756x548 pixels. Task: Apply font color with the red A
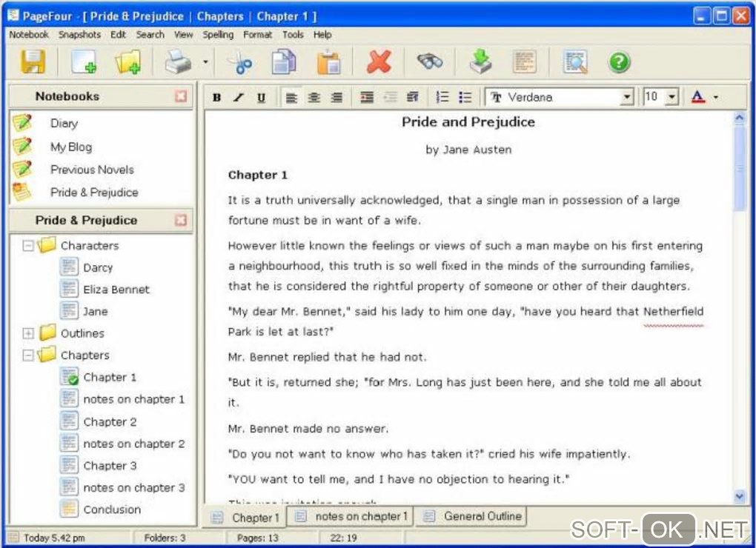pos(698,97)
